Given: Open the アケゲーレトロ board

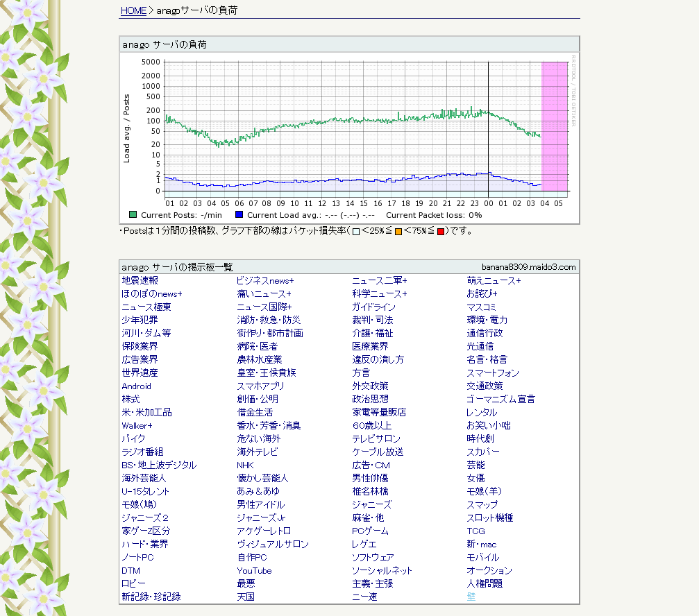Looking at the screenshot, I should [x=264, y=531].
